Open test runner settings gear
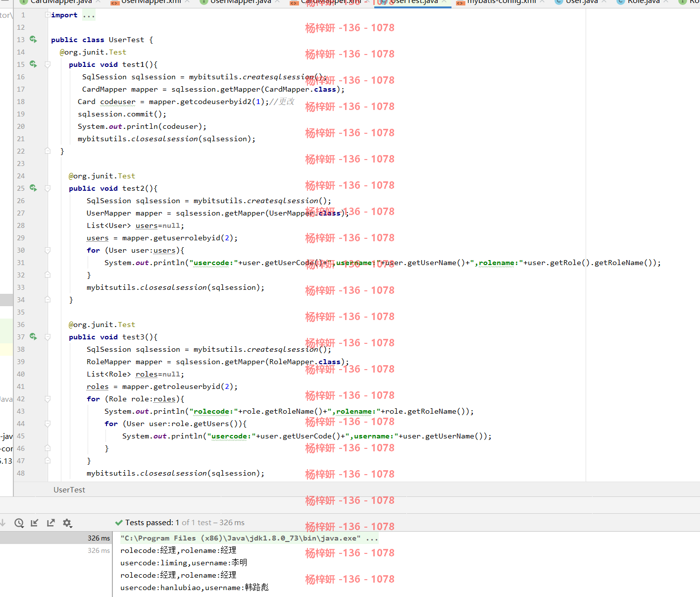700x597 pixels. (67, 523)
